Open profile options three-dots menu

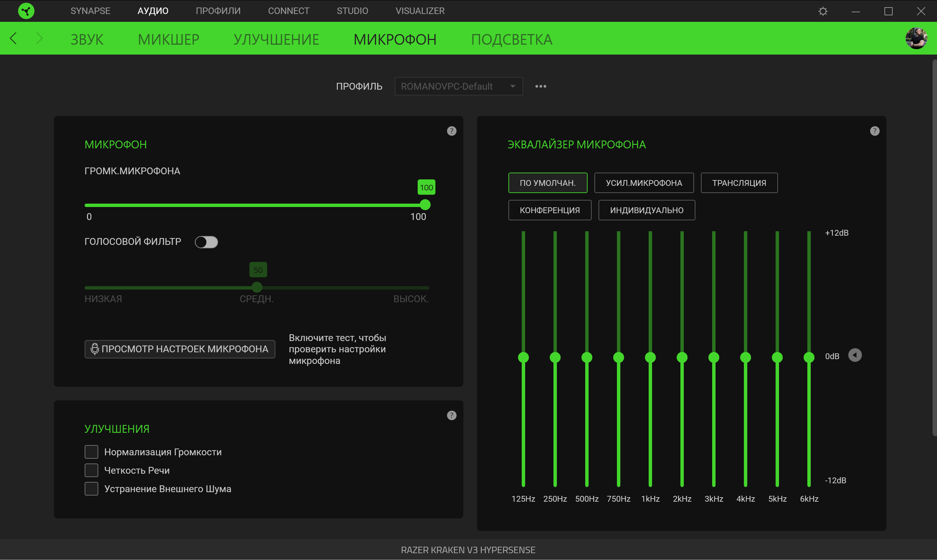coord(540,86)
